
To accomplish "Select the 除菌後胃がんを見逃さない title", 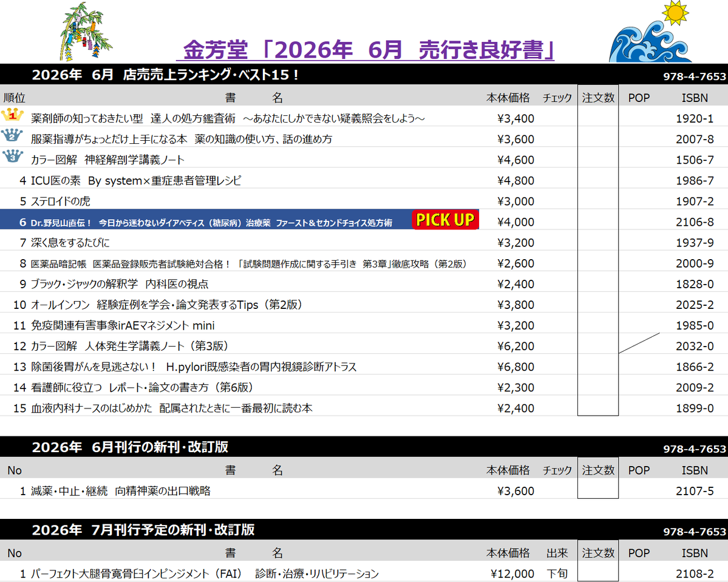I will point(194,367).
